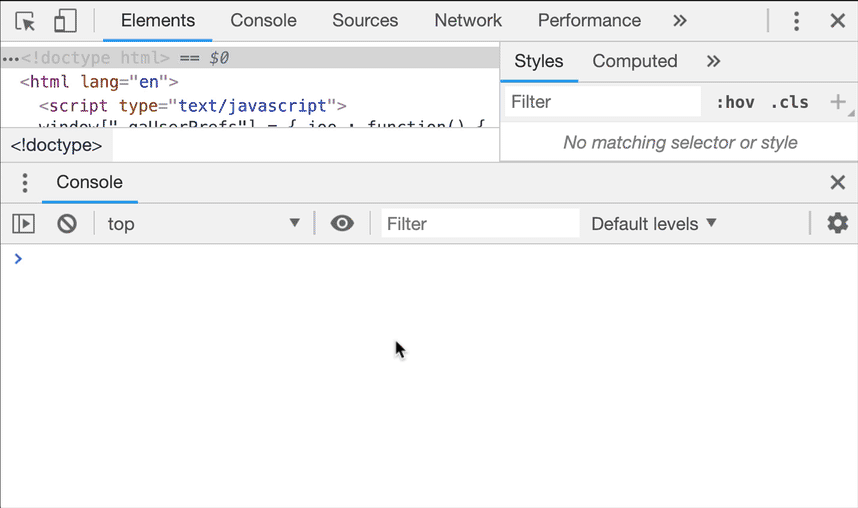Open the top JavaScript context dropdown
The height and width of the screenshot is (508, 858).
click(204, 224)
